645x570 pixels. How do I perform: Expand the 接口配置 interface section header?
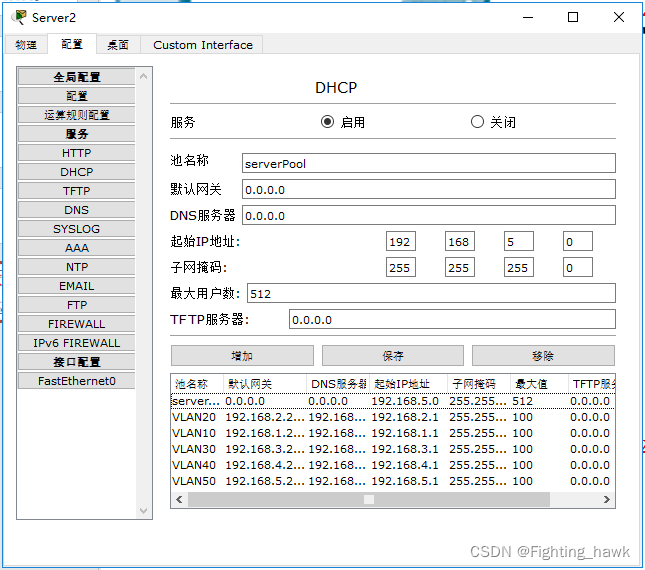coord(76,362)
